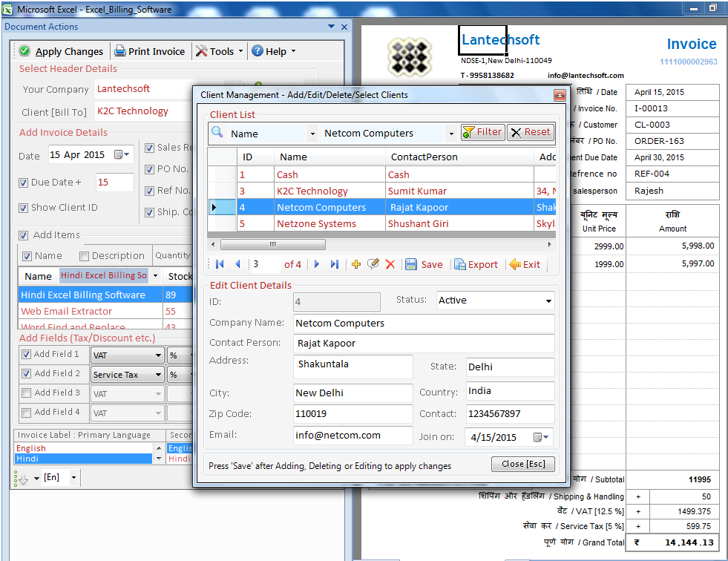This screenshot has height=561, width=728.
Task: Export the client list
Action: (476, 264)
